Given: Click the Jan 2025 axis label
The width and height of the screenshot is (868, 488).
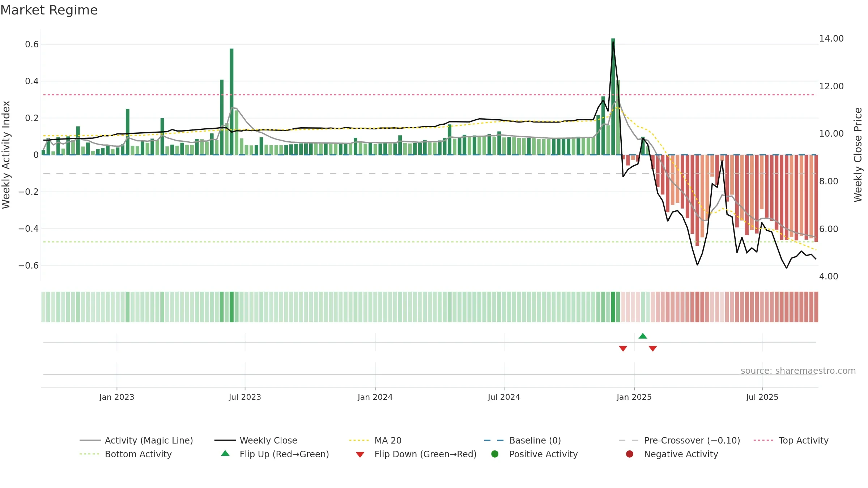Looking at the screenshot, I should pos(634,397).
